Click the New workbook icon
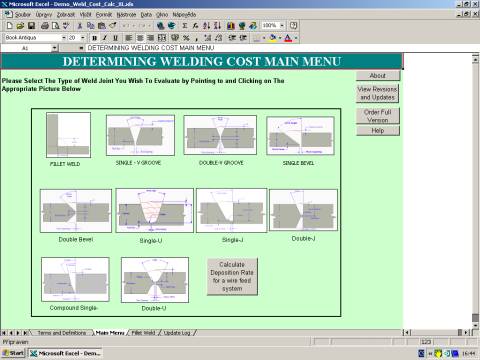The width and height of the screenshot is (480, 360). (x=9, y=26)
